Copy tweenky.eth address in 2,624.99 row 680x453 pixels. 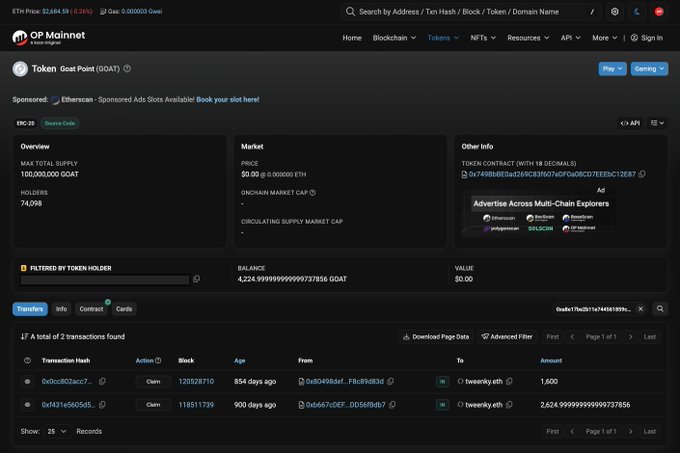[509, 405]
